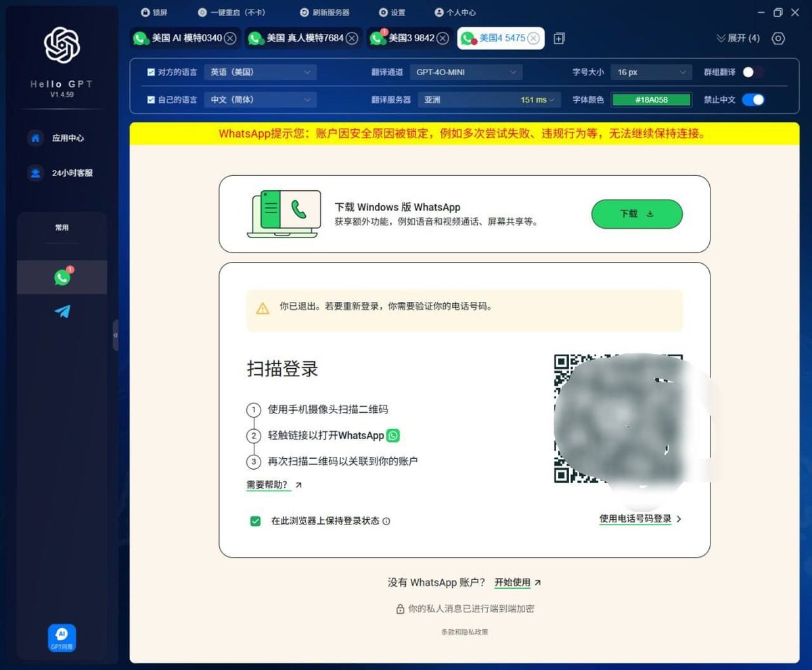Close the 美国 AI 模特0340 tab
The width and height of the screenshot is (812, 670).
[231, 38]
